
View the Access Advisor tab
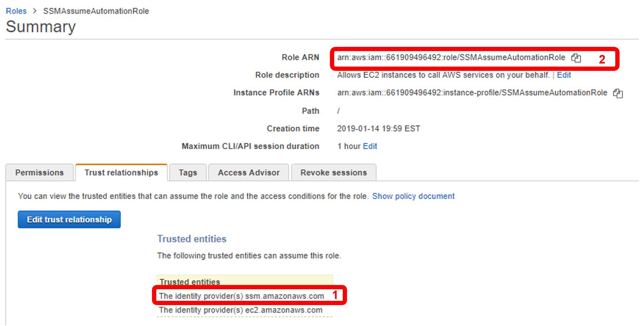click(249, 173)
